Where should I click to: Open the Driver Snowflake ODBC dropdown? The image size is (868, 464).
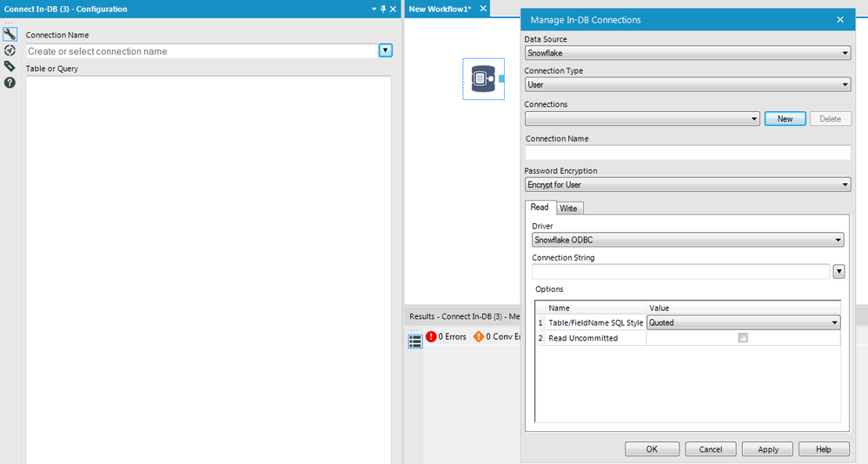[687, 240]
